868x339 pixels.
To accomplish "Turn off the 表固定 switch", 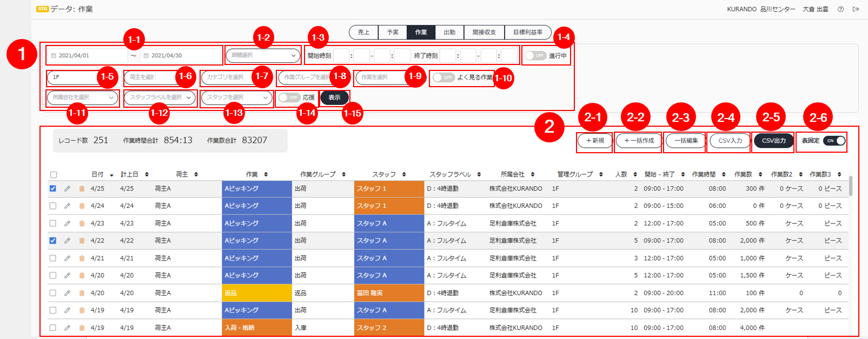I will point(834,141).
